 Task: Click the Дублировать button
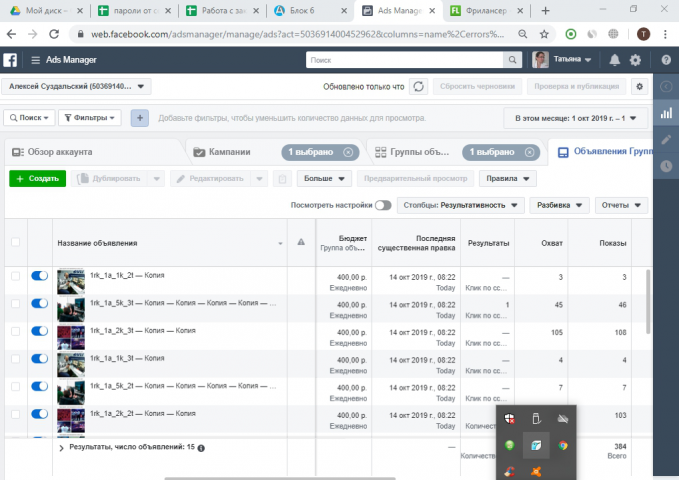click(109, 178)
